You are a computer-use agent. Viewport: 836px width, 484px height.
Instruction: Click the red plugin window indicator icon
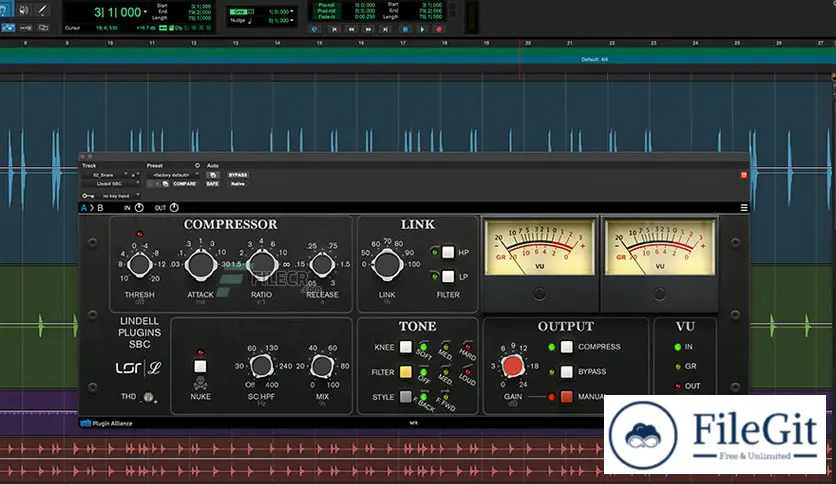click(744, 175)
